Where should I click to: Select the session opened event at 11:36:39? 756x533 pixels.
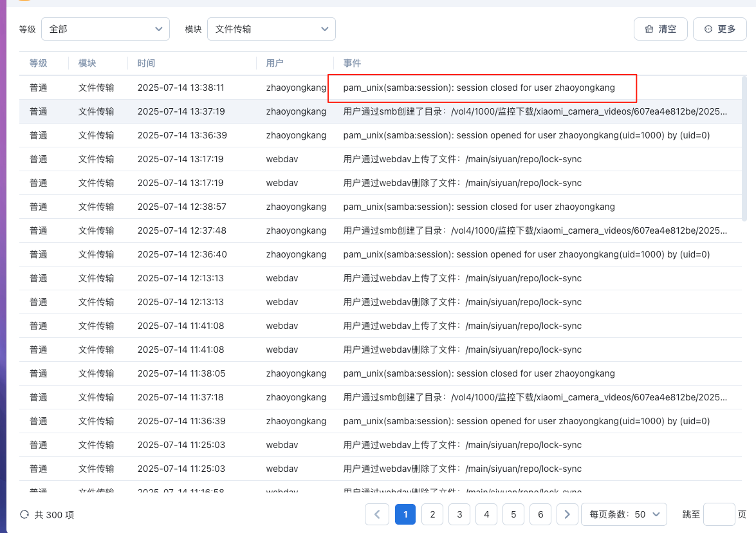click(526, 421)
